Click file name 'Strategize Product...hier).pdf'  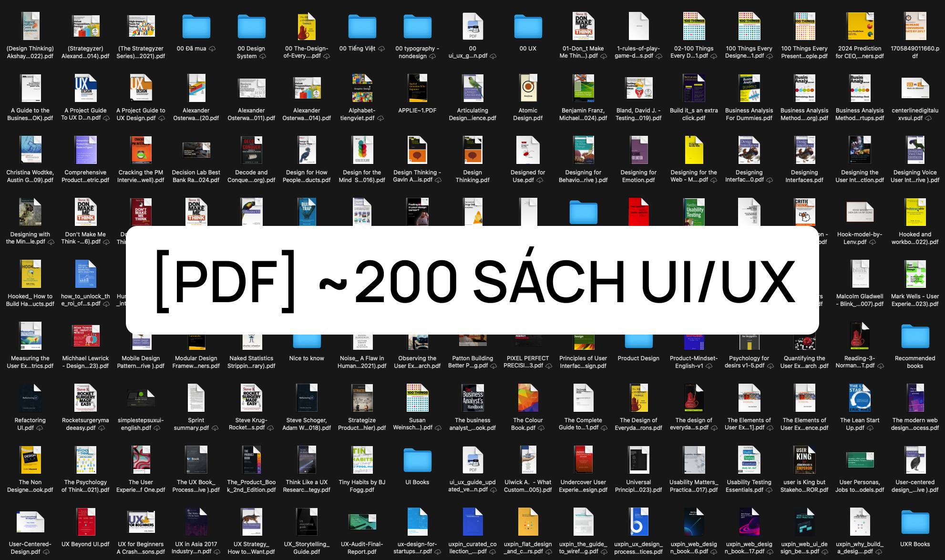click(362, 424)
